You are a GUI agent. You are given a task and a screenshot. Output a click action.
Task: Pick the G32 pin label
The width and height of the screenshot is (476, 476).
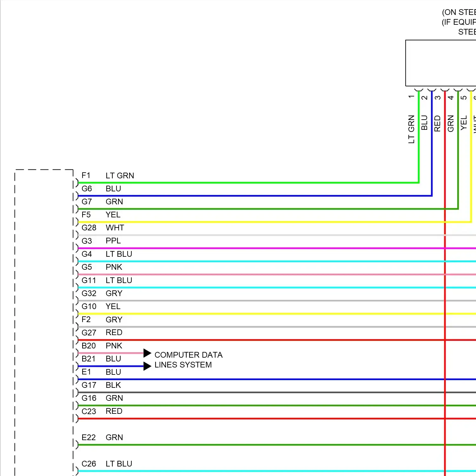pyautogui.click(x=89, y=293)
